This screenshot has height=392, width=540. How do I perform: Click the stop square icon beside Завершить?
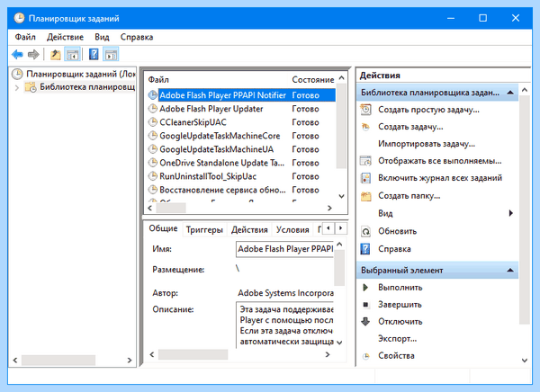tap(365, 305)
